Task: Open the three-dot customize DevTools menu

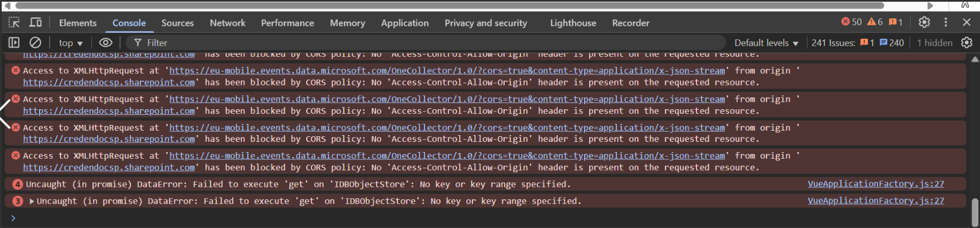Action: tap(946, 23)
